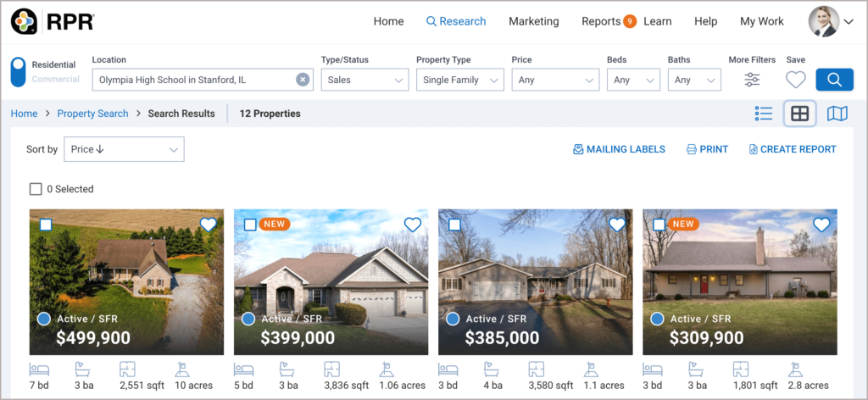The image size is (868, 400).
Task: Open the Sort by Price dropdown
Action: (125, 150)
